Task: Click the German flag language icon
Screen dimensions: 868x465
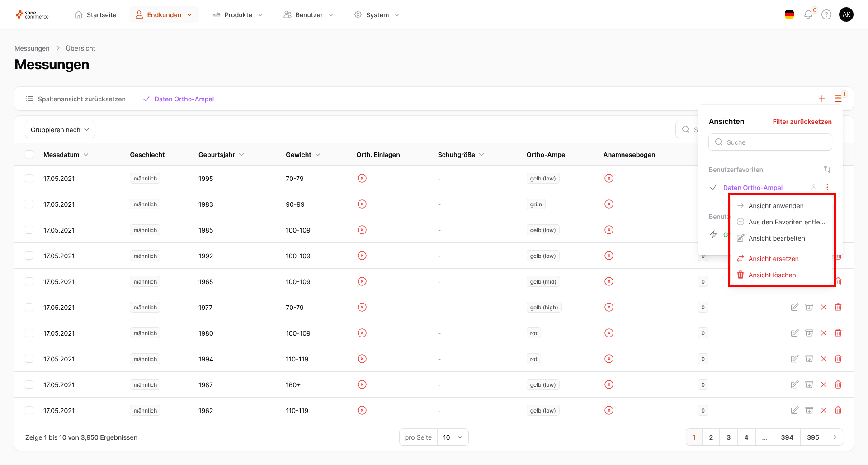Action: (789, 15)
